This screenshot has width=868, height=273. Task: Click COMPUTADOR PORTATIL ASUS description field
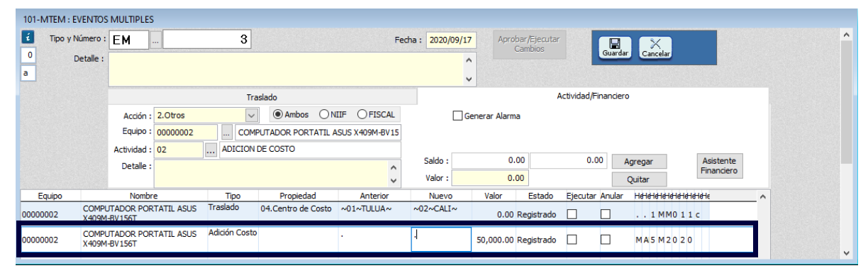click(318, 133)
